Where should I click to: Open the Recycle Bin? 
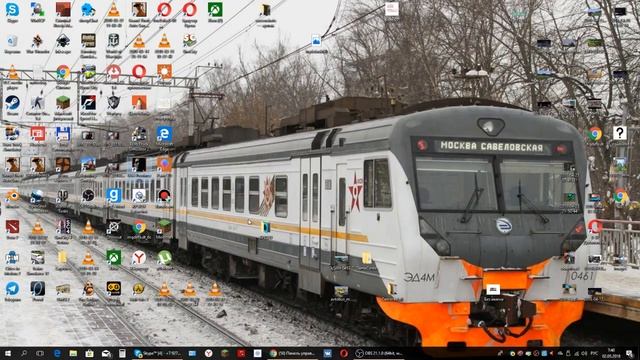click(x=12, y=40)
